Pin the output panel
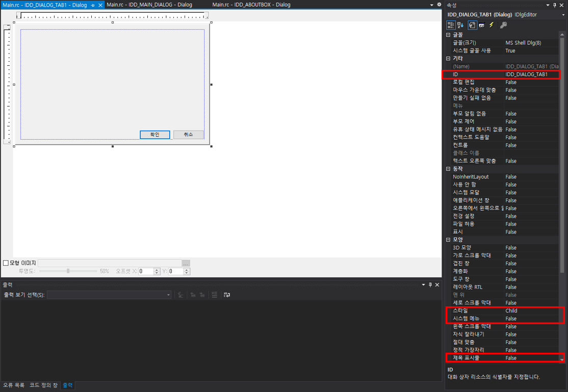Image resolution: width=568 pixels, height=392 pixels. [430, 285]
